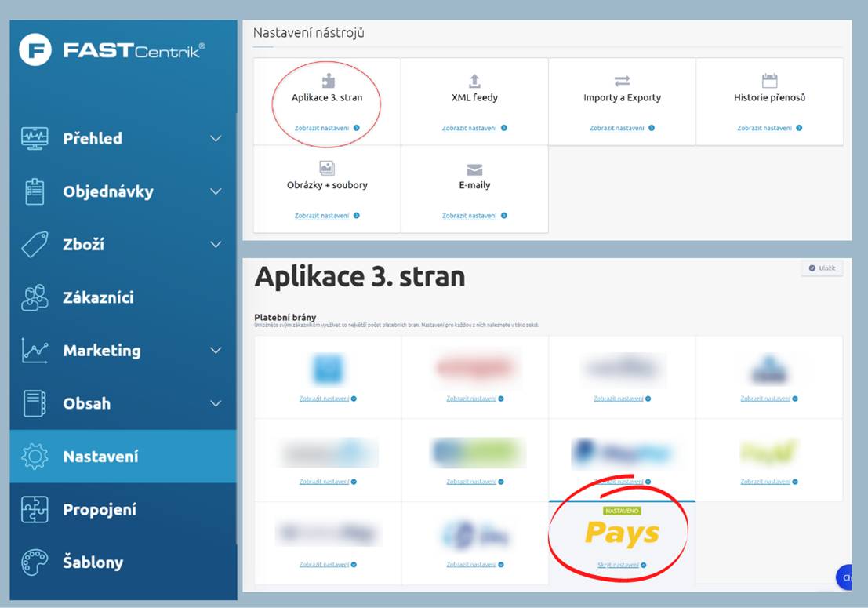Image resolution: width=868 pixels, height=608 pixels.
Task: Click the Obsah notebook icon
Action: pyautogui.click(x=35, y=403)
